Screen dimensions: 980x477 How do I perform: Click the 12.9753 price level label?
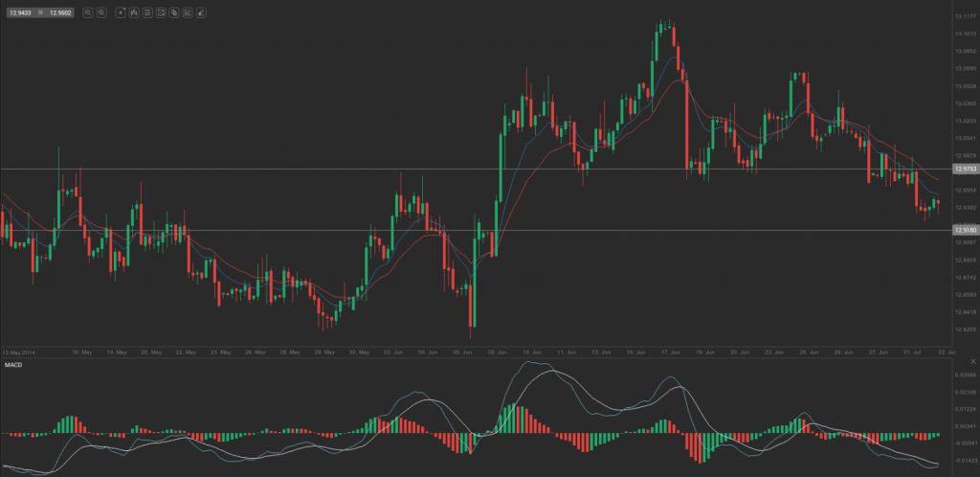[965, 170]
